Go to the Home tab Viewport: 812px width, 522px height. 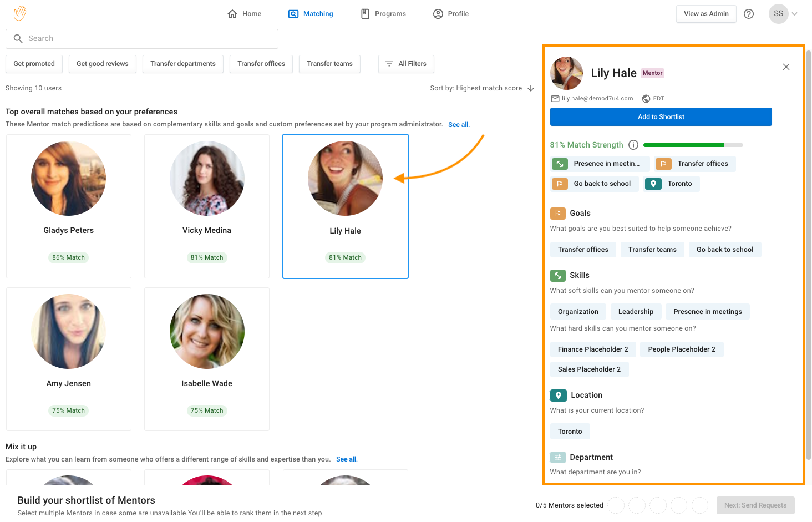tap(245, 14)
